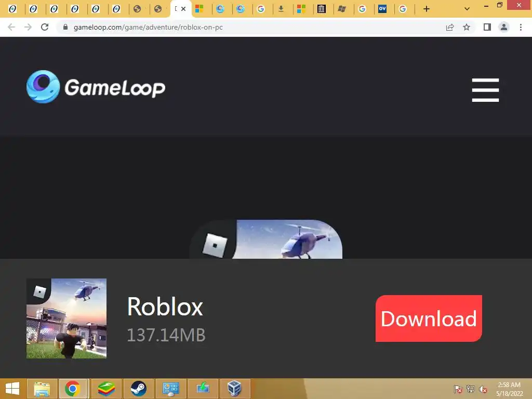Click the 137.14MB file size text
The image size is (532, 399).
click(x=166, y=335)
